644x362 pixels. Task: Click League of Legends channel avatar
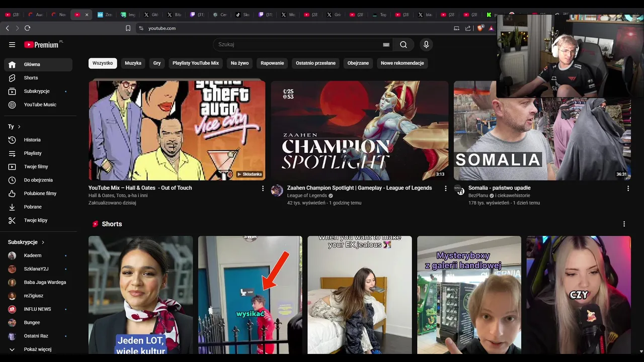pyautogui.click(x=277, y=190)
